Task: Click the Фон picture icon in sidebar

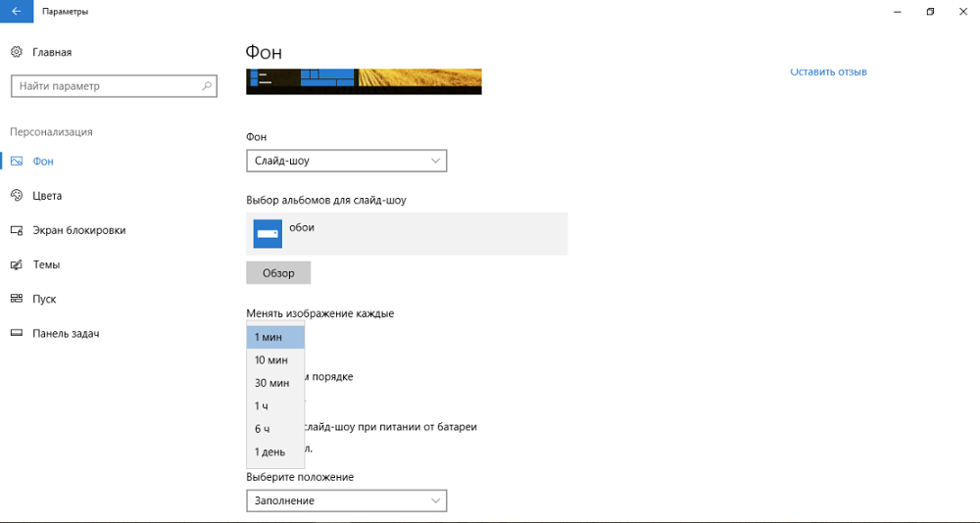Action: coord(17,162)
